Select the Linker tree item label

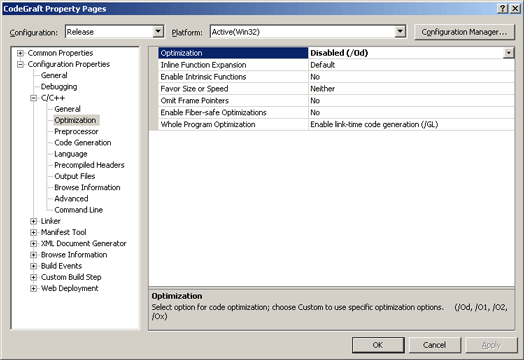(x=50, y=221)
